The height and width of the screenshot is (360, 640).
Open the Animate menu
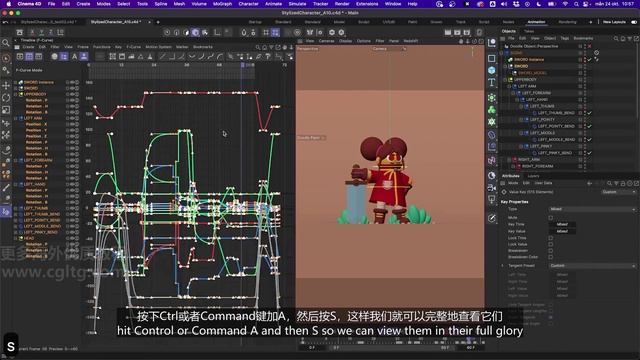pos(273,4)
